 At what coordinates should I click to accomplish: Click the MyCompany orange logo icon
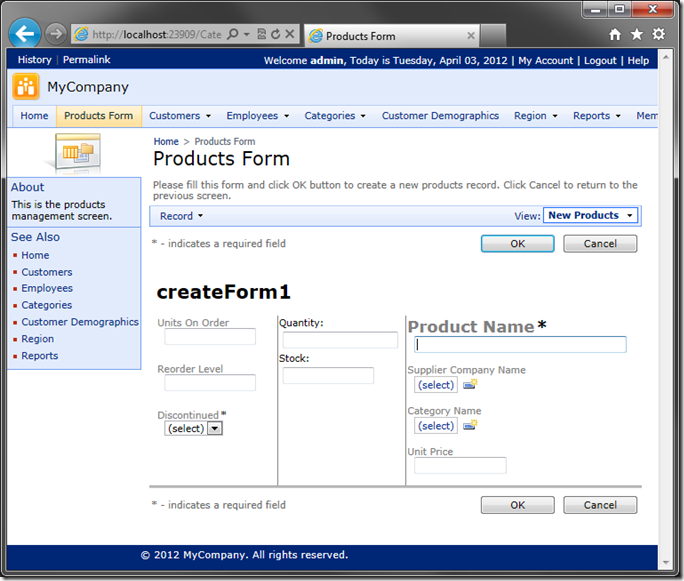pos(26,86)
